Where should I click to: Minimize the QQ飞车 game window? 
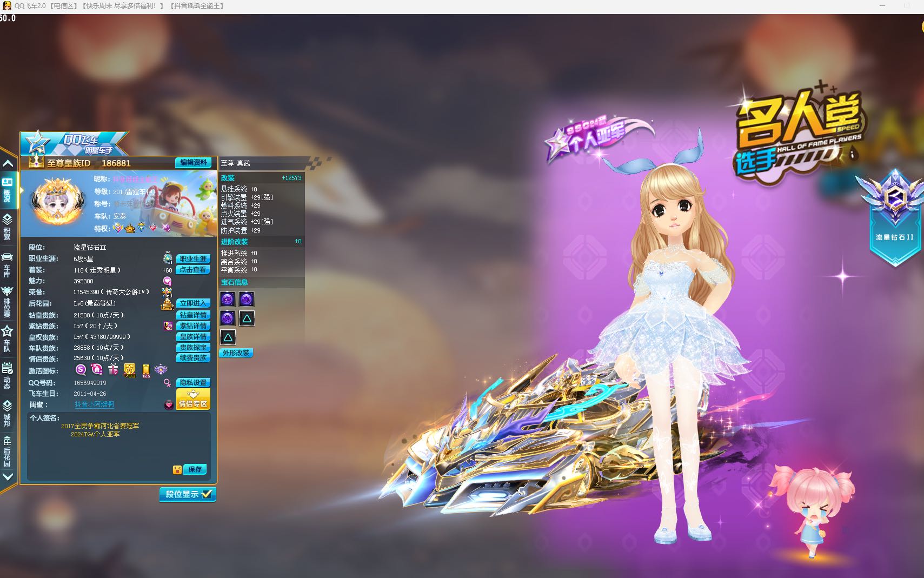click(882, 6)
